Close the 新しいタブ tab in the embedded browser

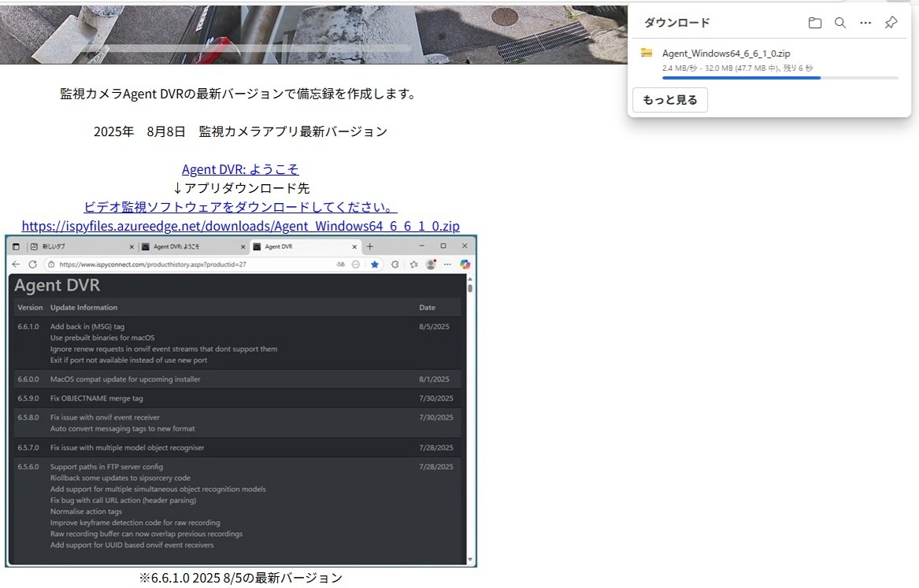point(132,246)
